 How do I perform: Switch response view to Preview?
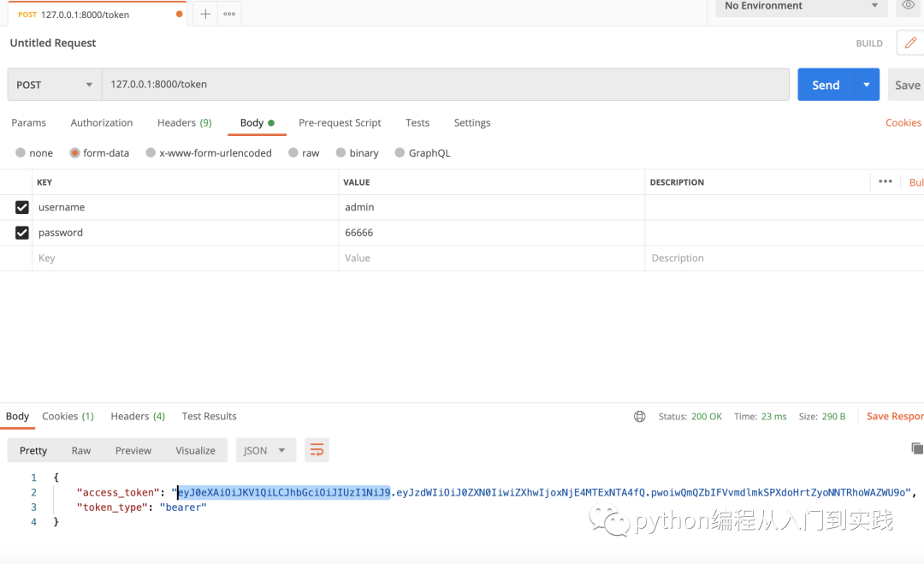point(133,450)
